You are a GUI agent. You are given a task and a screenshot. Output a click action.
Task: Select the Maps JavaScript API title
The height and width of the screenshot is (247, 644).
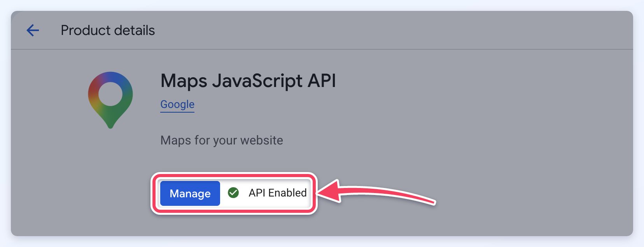click(x=248, y=81)
